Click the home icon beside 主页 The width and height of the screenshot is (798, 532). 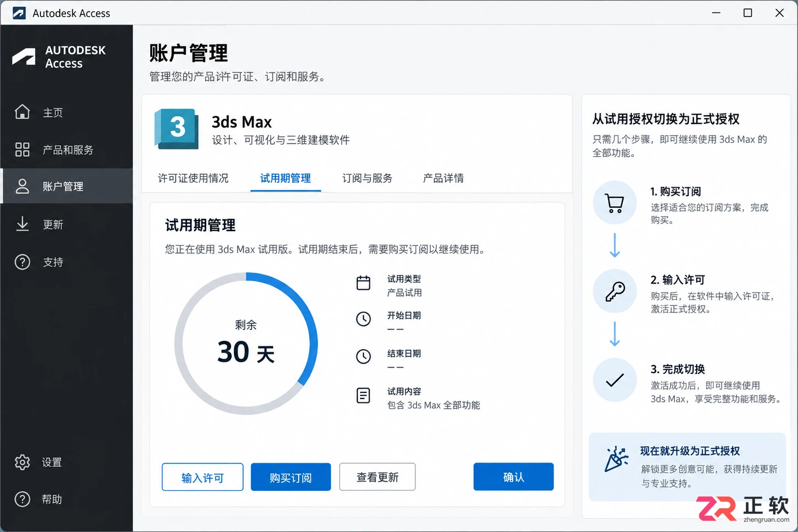22,112
